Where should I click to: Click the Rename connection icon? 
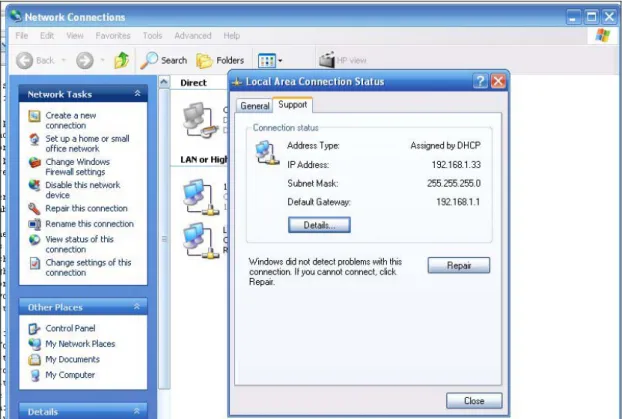click(x=35, y=224)
